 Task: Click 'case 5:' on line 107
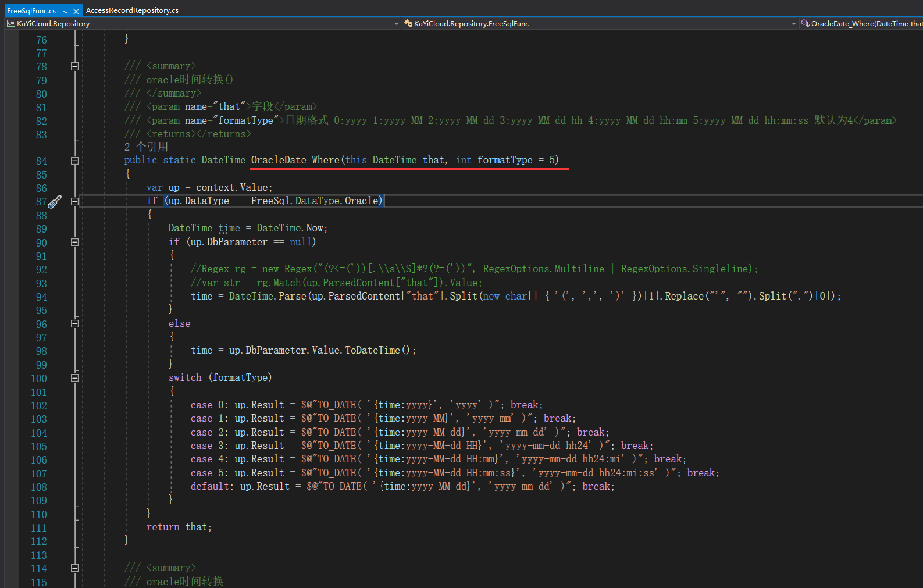click(x=209, y=473)
